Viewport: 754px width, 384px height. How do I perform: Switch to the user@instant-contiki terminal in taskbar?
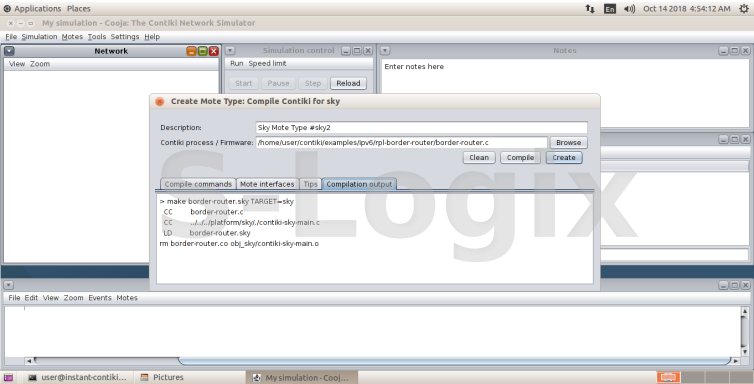(78, 377)
